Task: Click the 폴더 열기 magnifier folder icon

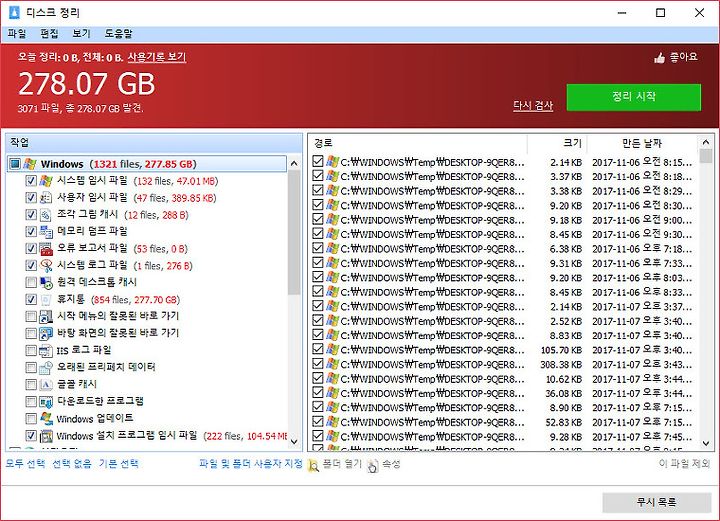Action: coord(314,465)
